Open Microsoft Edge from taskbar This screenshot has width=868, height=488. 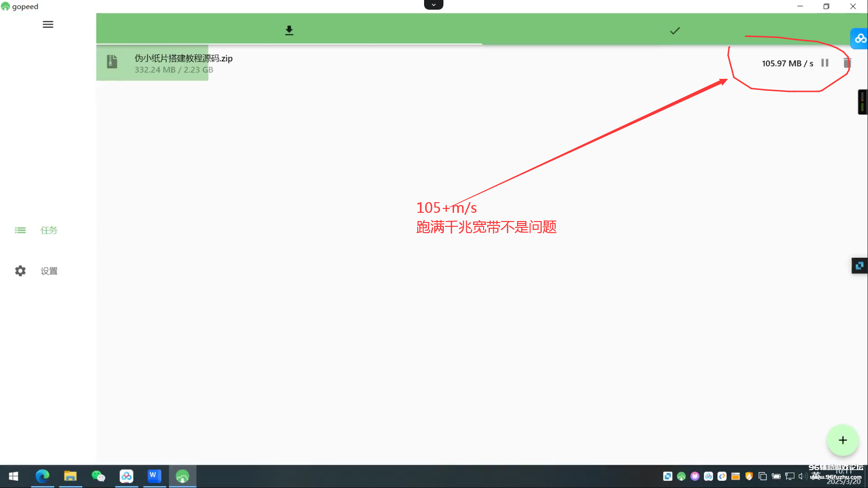point(43,476)
